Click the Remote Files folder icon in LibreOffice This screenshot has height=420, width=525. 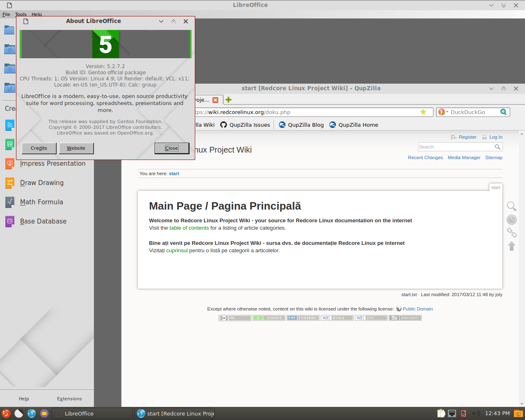[x=9, y=49]
